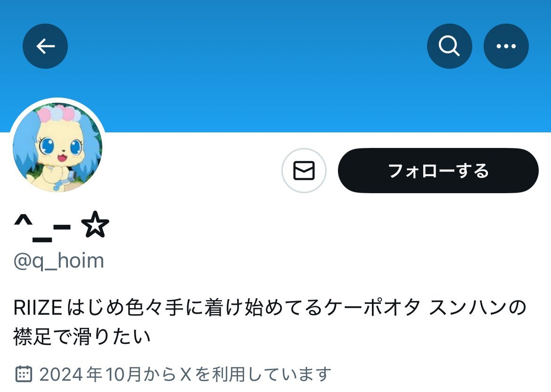This screenshot has width=551, height=392.
Task: Click はじめ色々手に着け始めてる in bio
Action: click(x=195, y=307)
